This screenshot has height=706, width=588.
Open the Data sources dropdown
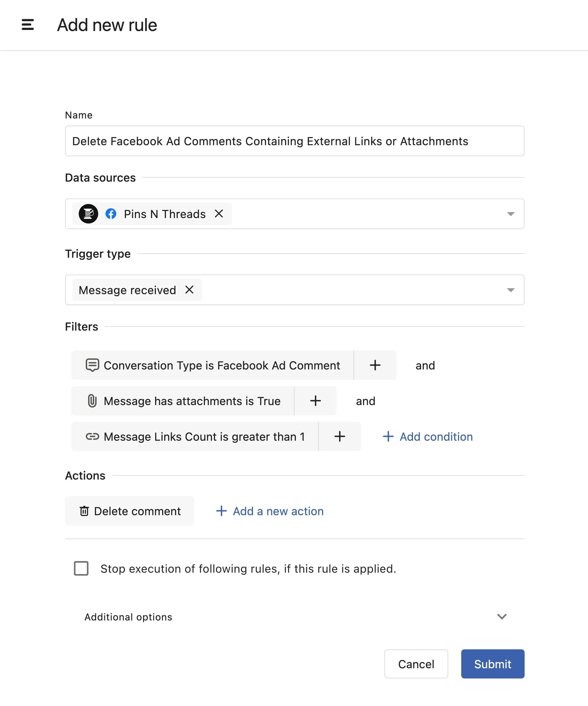pos(511,214)
